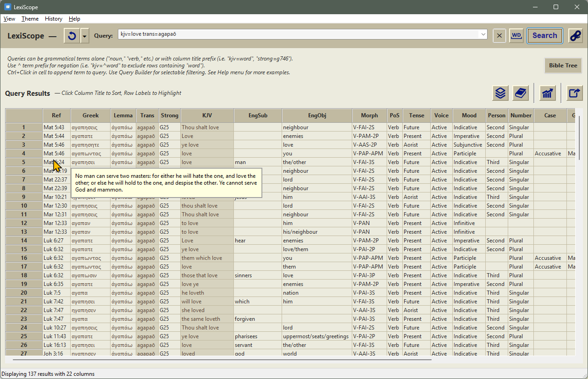Open the View menu
Screen dimensions: 588x379
9,19
